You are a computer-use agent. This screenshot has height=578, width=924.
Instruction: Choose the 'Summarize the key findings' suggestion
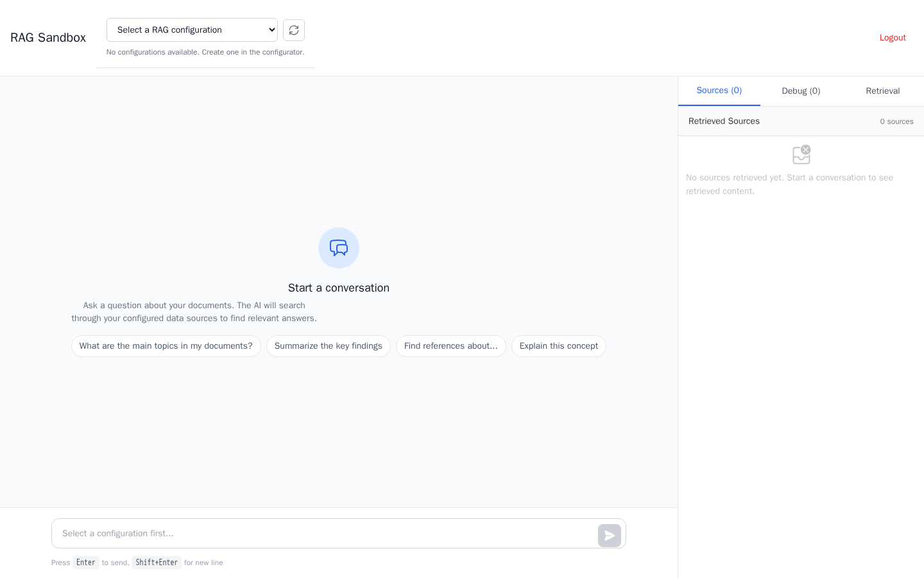pos(329,346)
